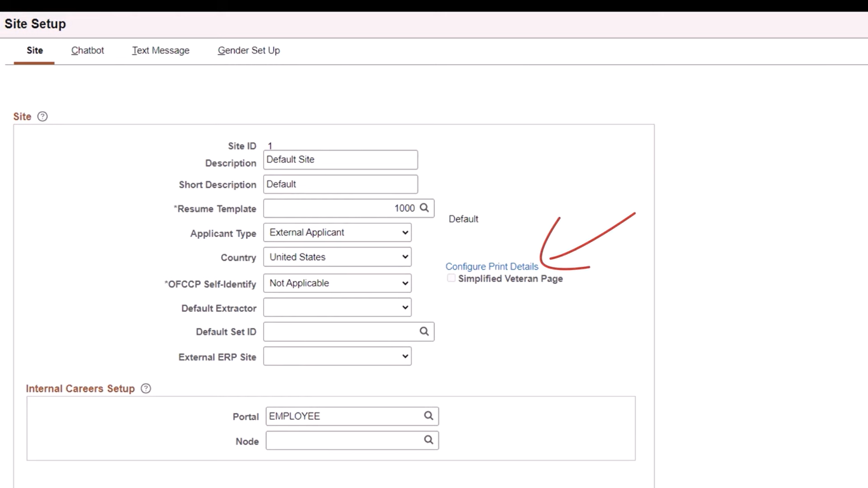This screenshot has width=868, height=488.
Task: Open the Resume Template lookup magnifier
Action: coord(424,208)
